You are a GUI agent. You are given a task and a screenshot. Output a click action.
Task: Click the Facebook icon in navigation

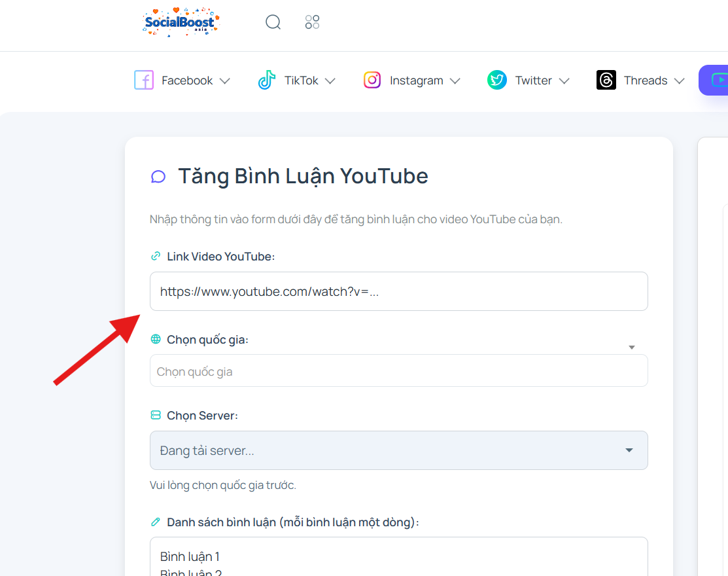(x=144, y=80)
